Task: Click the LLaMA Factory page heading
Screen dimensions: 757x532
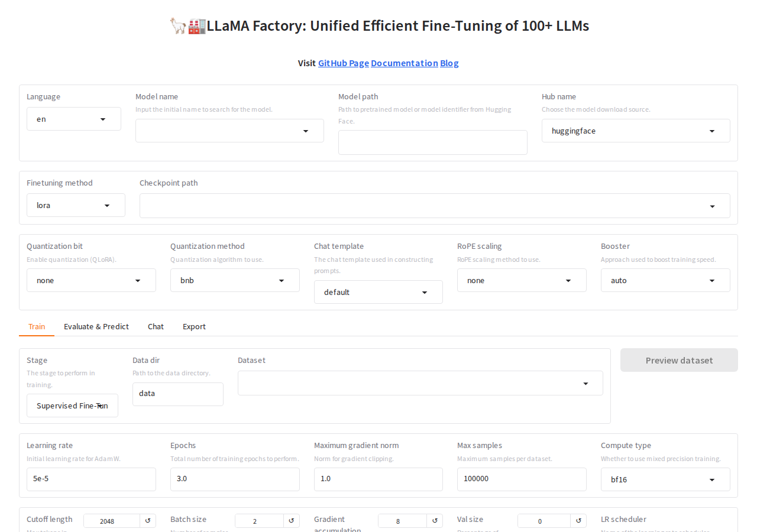Action: (x=378, y=26)
